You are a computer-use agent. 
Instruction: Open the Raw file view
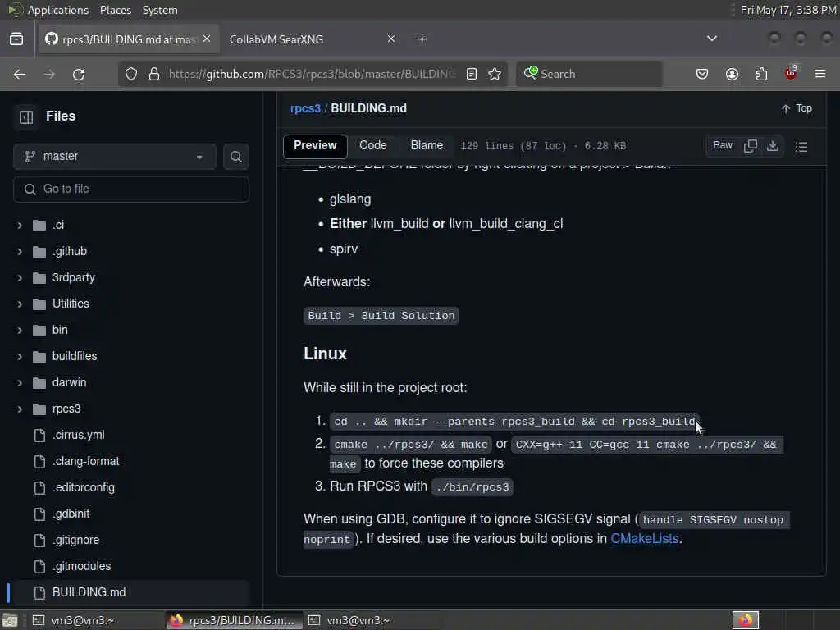click(722, 146)
